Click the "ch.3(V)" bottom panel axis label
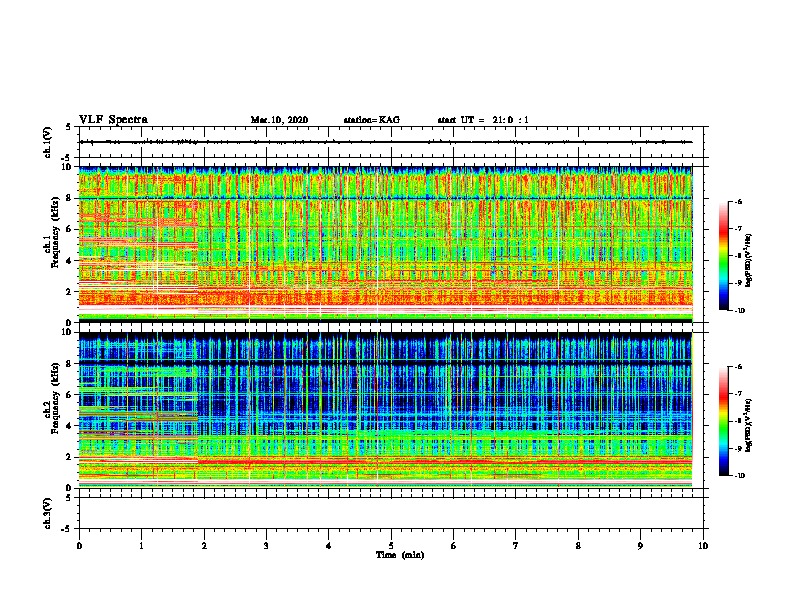Image resolution: width=792 pixels, height=612 pixels. point(48,513)
